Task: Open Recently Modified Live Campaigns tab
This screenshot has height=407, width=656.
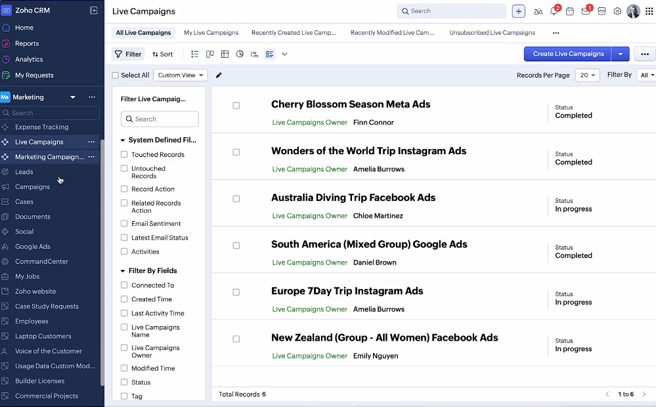Action: click(x=392, y=33)
